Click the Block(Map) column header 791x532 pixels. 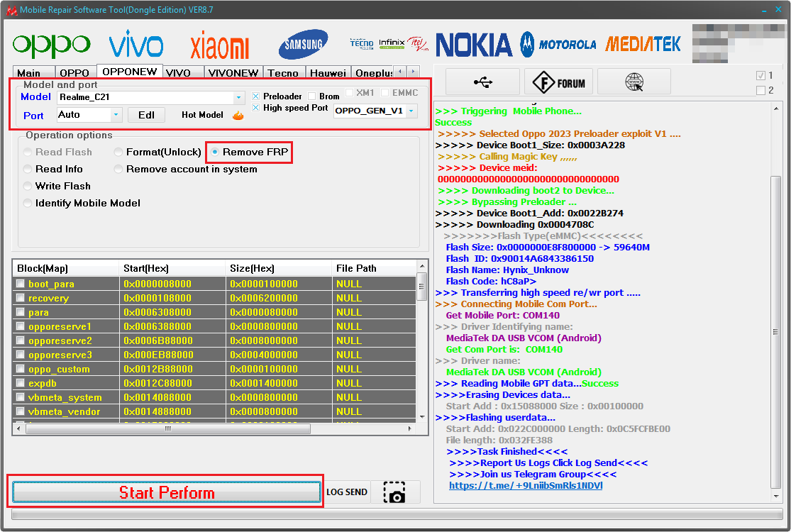(65, 268)
